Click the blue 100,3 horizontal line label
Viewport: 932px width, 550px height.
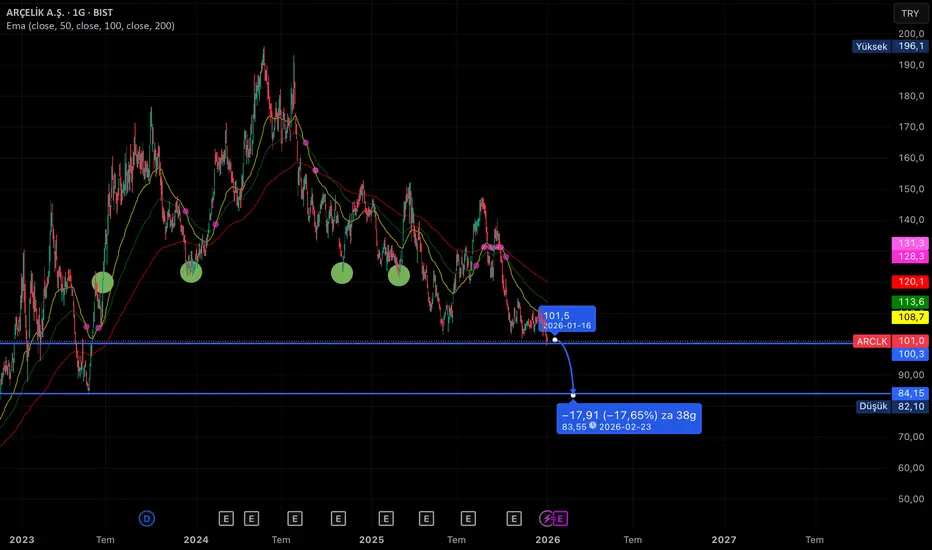coord(910,354)
